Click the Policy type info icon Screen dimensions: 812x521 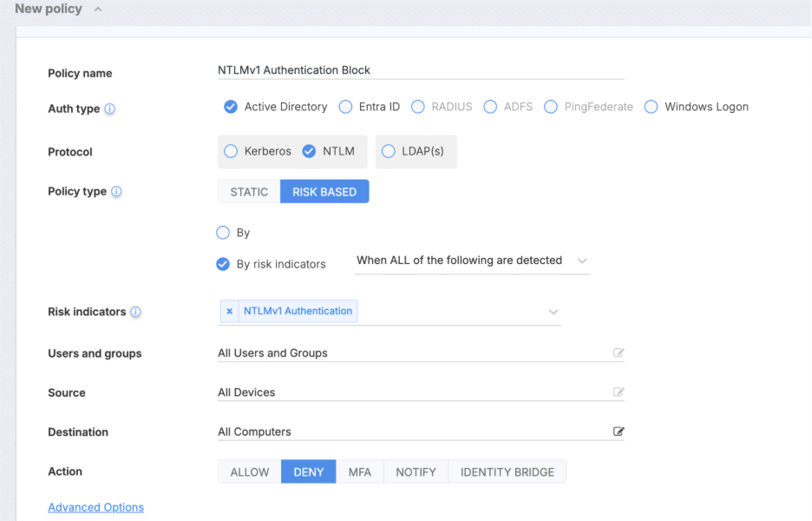117,192
